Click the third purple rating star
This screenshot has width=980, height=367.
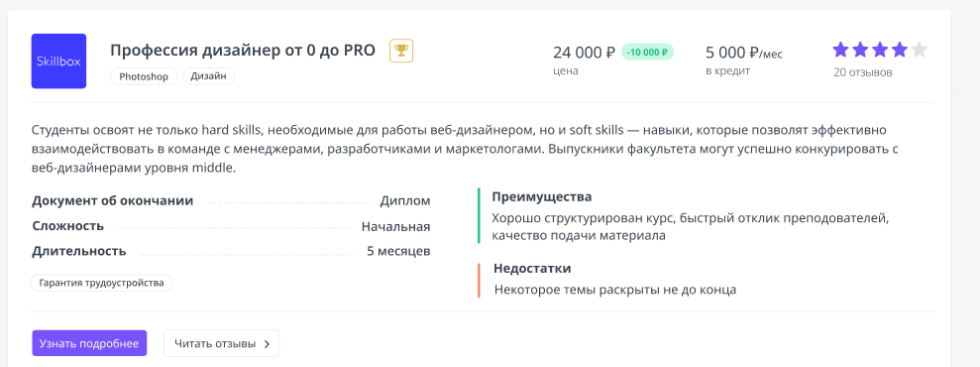pos(879,50)
